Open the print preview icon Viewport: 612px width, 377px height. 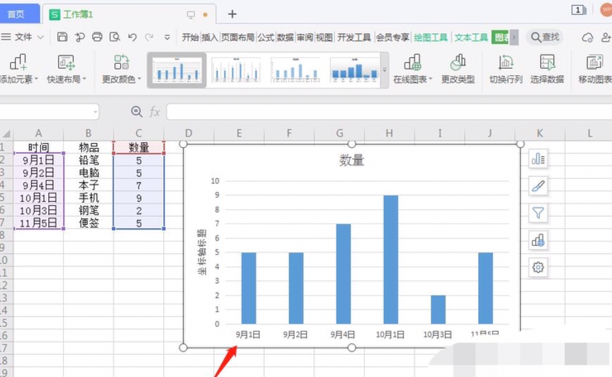(114, 37)
